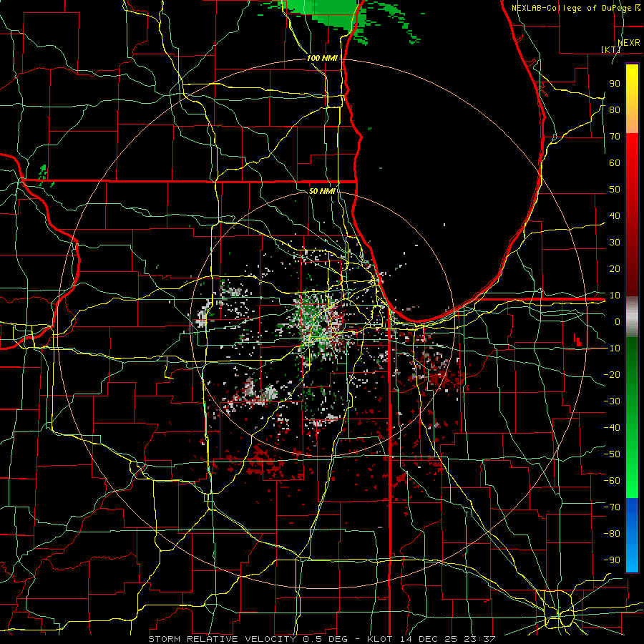This screenshot has height=644, width=644.
Task: Click the -70 value on velocity scale
Action: point(612,507)
